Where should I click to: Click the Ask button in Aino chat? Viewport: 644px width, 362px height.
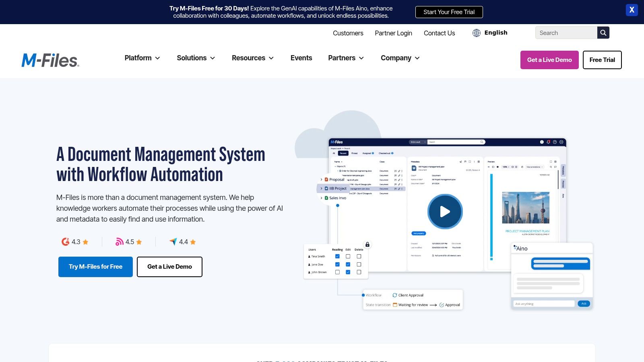[584, 304]
